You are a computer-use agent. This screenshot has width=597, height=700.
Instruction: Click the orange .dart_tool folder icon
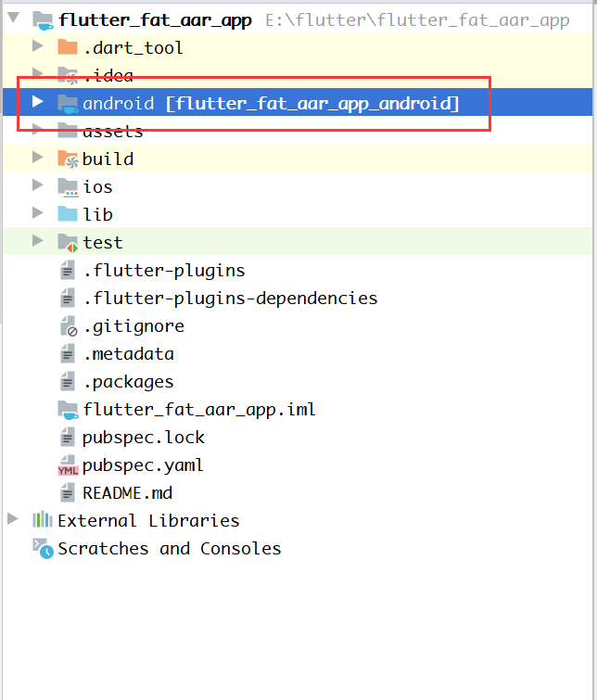tap(68, 46)
